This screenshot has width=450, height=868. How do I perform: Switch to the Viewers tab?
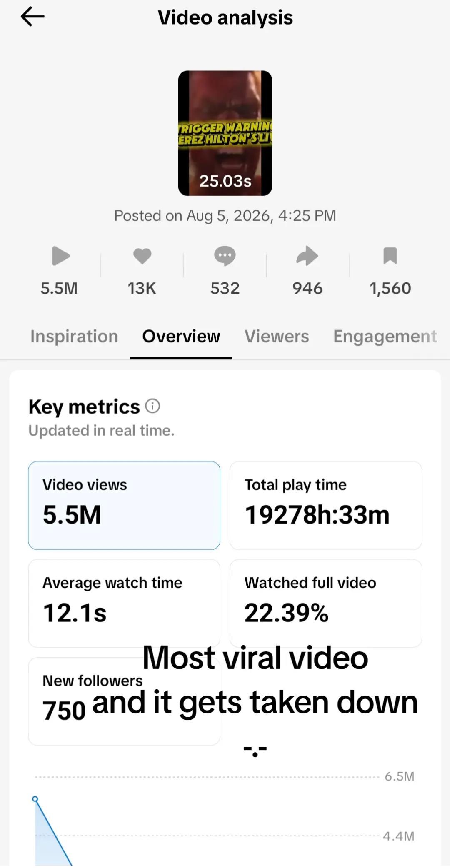277,337
